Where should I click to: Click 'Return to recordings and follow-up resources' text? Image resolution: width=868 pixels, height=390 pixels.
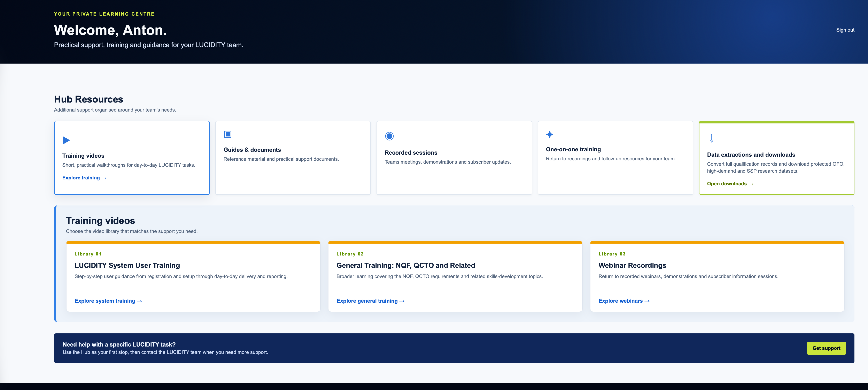pyautogui.click(x=611, y=159)
